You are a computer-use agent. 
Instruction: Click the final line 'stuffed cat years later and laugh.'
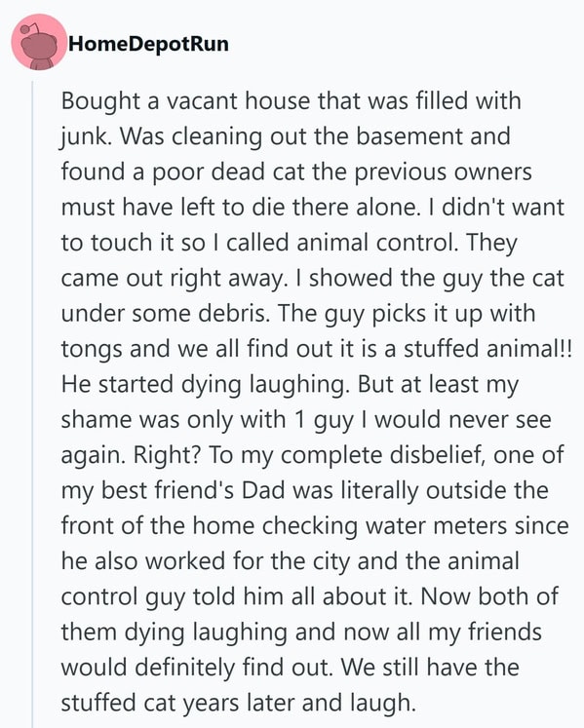(x=238, y=704)
